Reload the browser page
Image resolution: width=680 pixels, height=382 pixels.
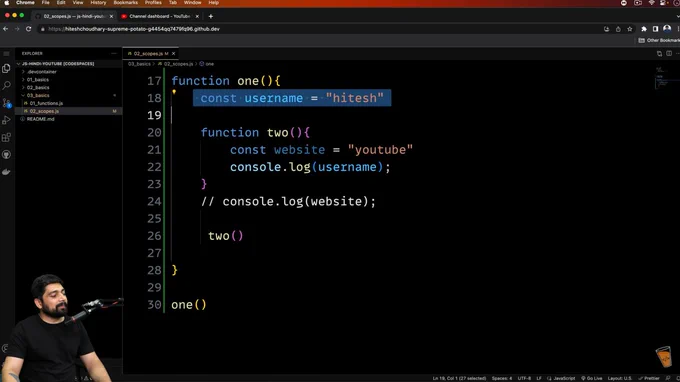click(29, 29)
